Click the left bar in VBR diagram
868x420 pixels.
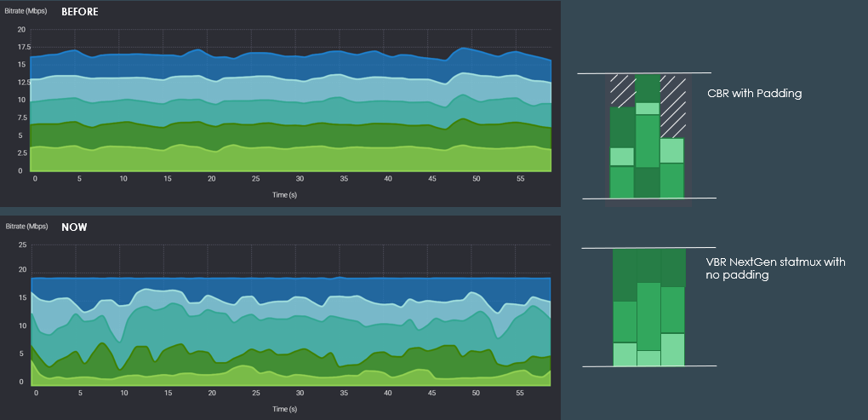(625, 315)
